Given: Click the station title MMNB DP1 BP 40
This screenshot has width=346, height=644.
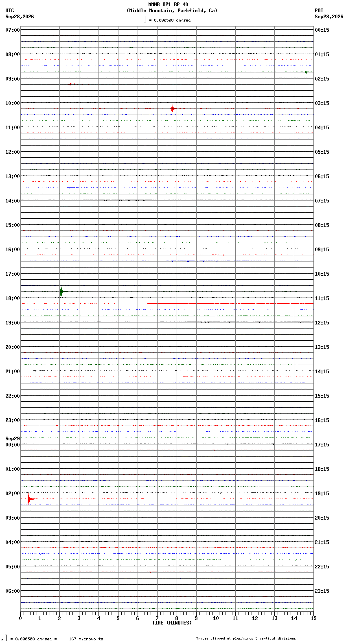Looking at the screenshot, I should click(168, 5).
